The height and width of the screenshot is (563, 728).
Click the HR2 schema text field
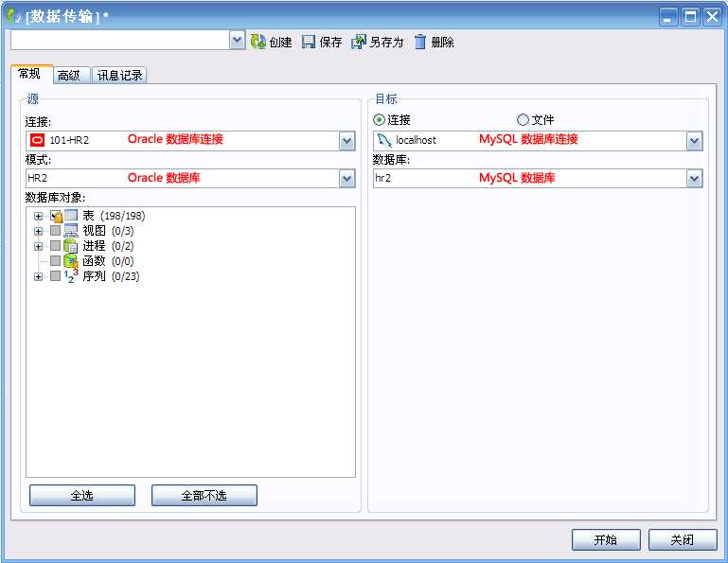click(183, 179)
